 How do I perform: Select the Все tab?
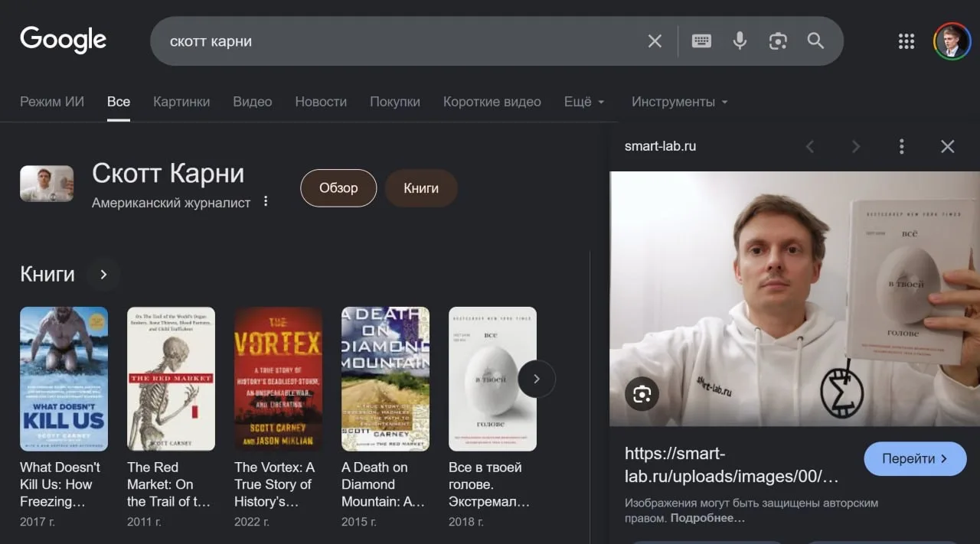point(119,102)
